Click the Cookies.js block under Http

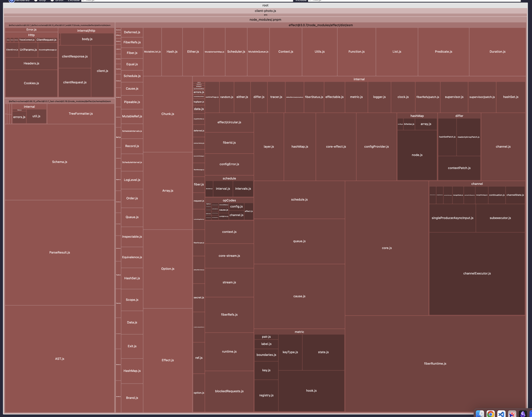pyautogui.click(x=31, y=83)
